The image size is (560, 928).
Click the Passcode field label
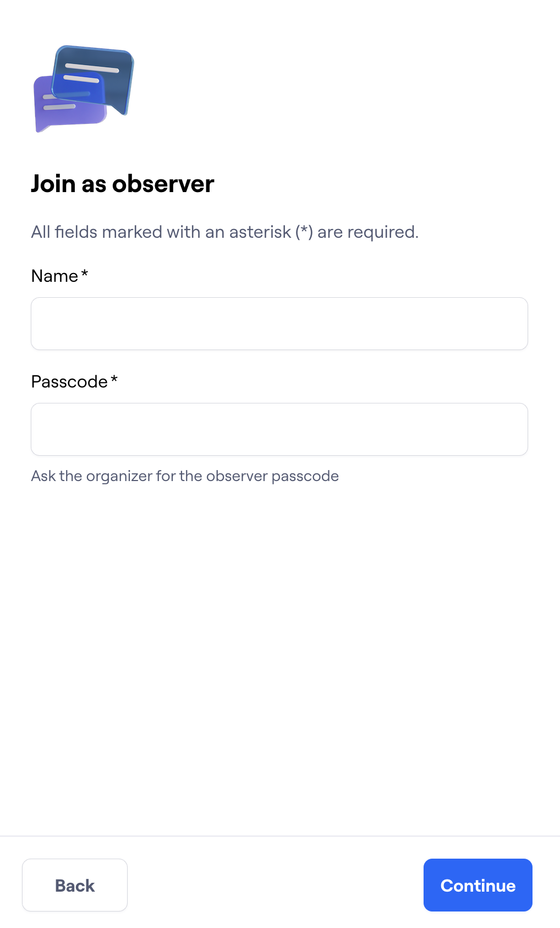click(69, 381)
